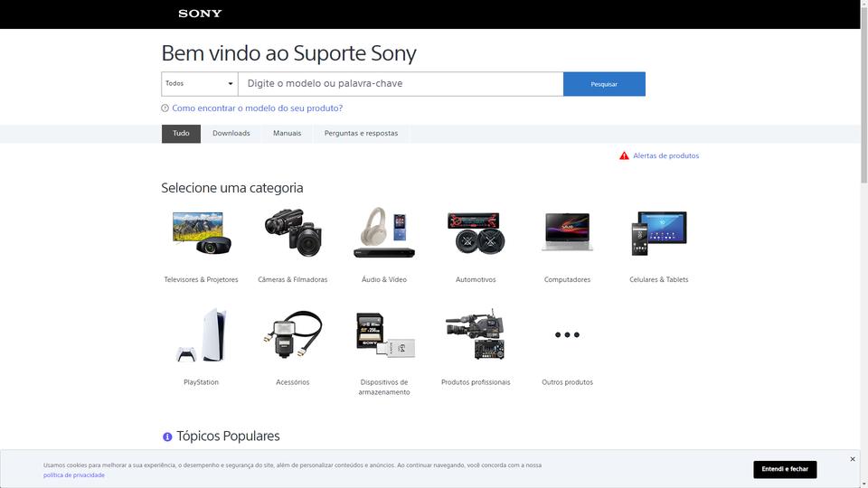The width and height of the screenshot is (868, 488).
Task: Close the cookie banner with the X
Action: click(853, 459)
